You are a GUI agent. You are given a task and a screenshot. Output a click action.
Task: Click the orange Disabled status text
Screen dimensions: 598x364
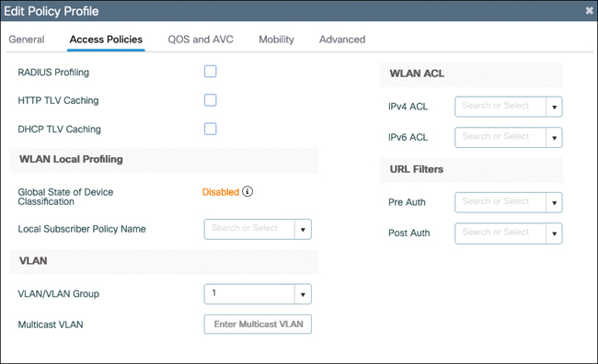(221, 192)
